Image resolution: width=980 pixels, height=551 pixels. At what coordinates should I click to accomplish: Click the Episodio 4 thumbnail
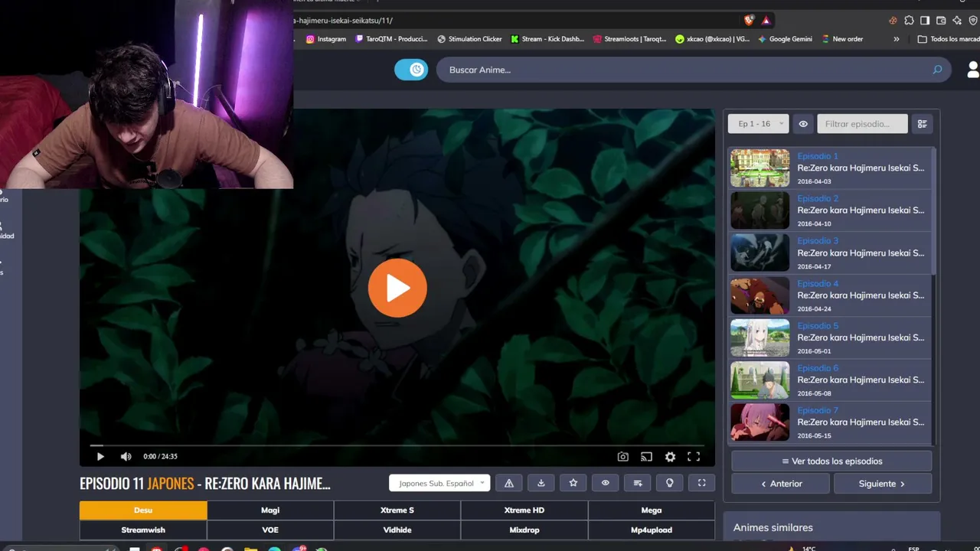click(759, 295)
